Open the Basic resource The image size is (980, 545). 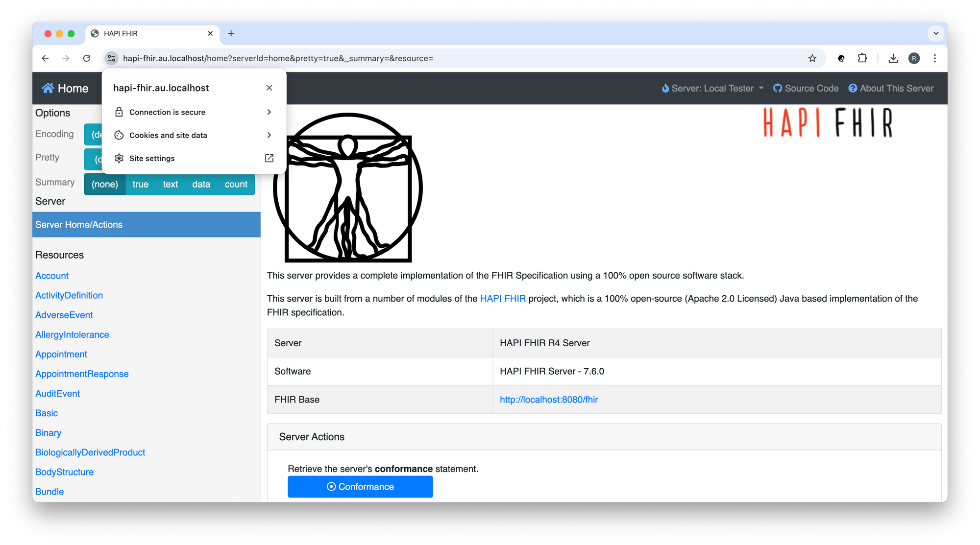(47, 413)
